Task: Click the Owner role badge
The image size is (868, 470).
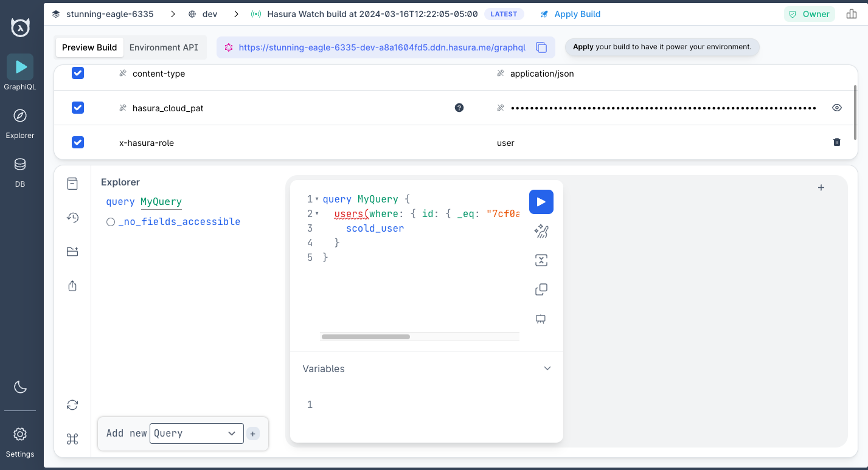Action: pyautogui.click(x=809, y=14)
